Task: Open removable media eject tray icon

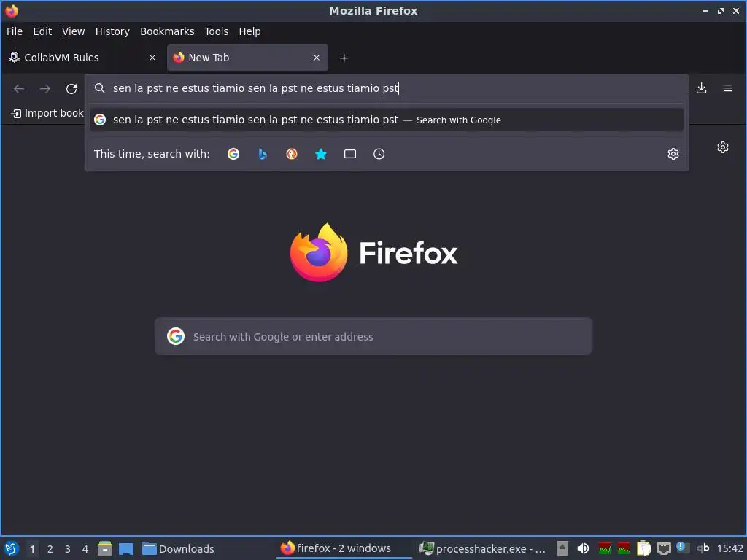Action: point(562,548)
